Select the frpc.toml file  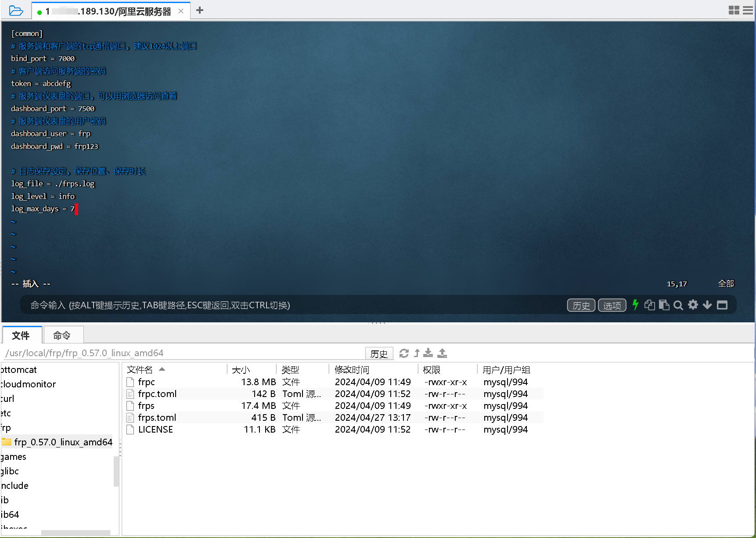point(334,394)
